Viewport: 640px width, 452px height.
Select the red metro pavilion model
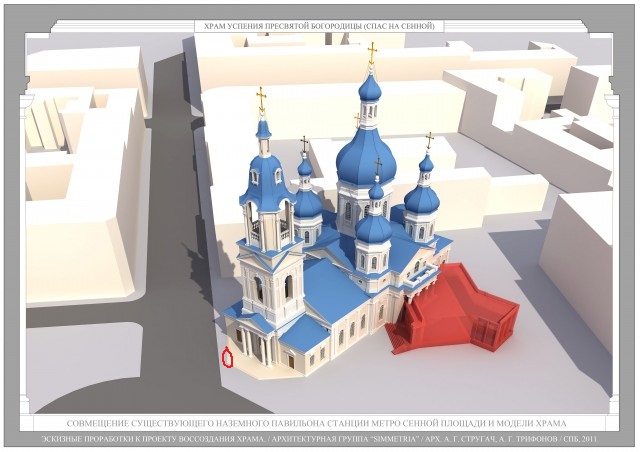pyautogui.click(x=455, y=308)
